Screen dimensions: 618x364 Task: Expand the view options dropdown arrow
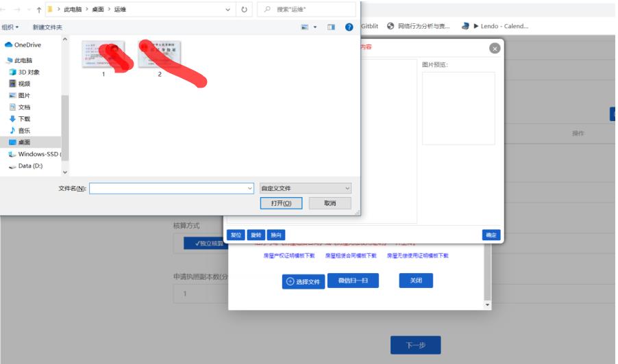click(x=315, y=27)
